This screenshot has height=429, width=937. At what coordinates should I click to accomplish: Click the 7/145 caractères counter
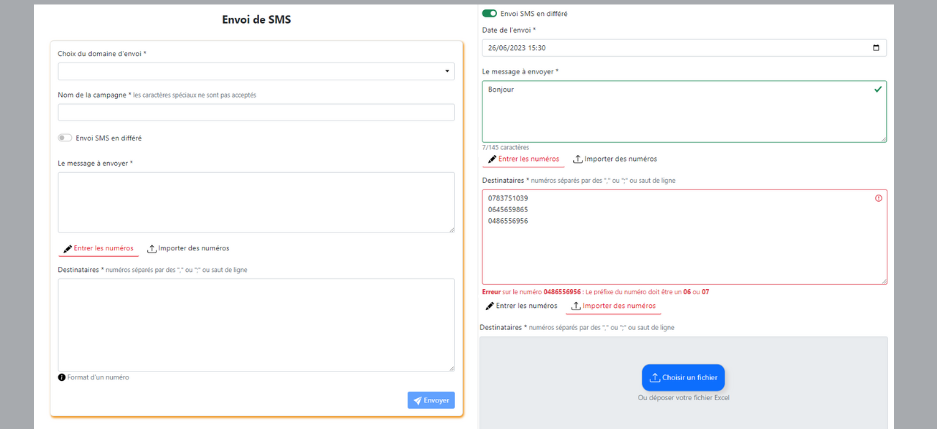(x=506, y=148)
